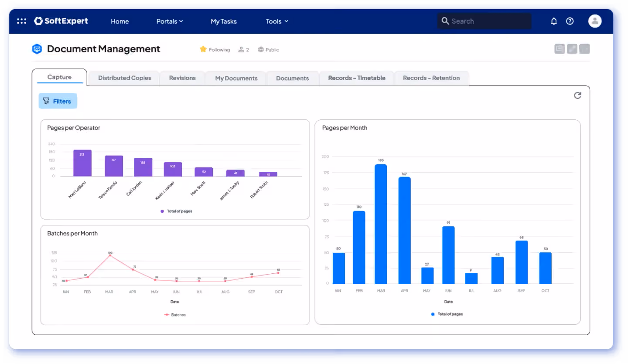Screen dimensions: 628x364
Task: Focus the Search input field
Action: 485,21
